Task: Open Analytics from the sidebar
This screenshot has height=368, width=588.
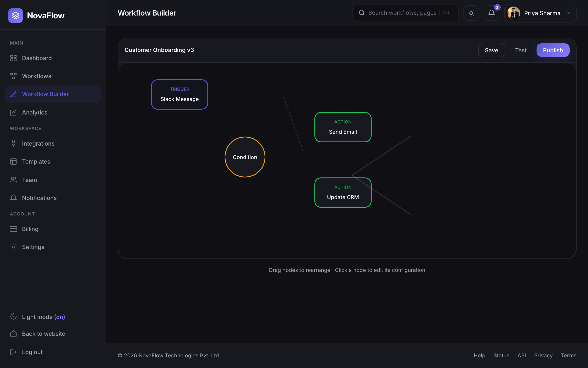Action: tap(53, 112)
